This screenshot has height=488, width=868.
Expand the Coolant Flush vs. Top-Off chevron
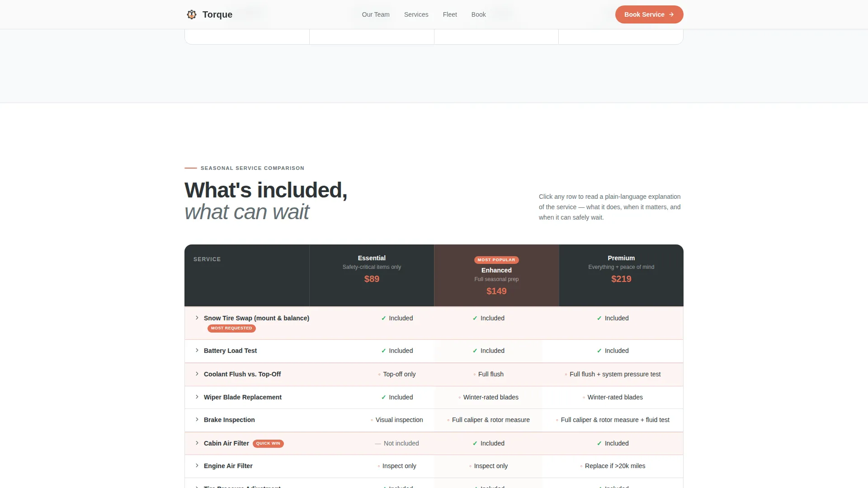(x=197, y=374)
